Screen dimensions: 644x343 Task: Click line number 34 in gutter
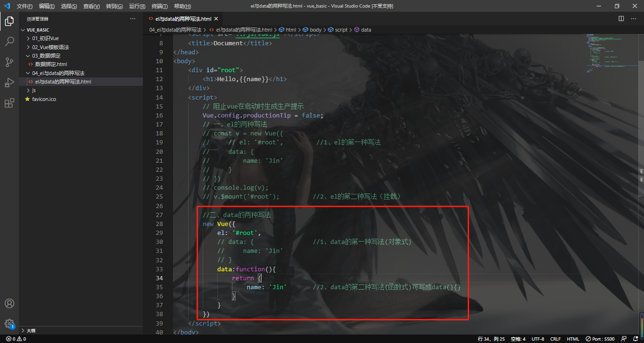[x=159, y=278]
